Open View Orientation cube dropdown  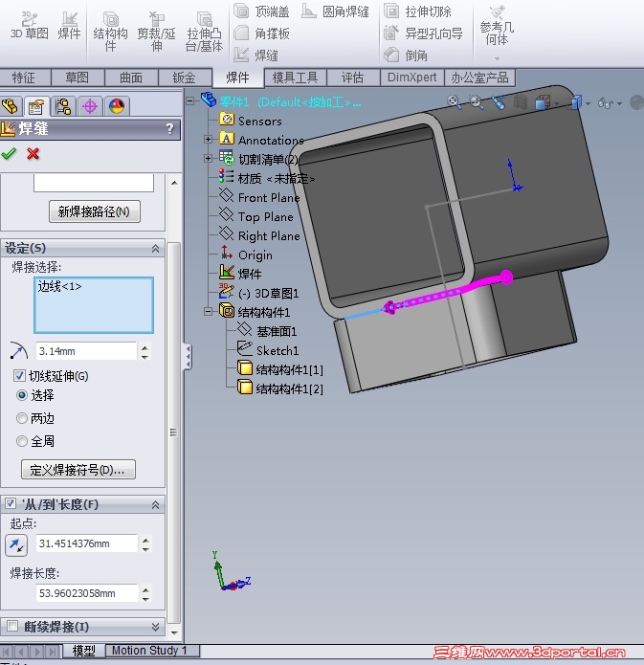pyautogui.click(x=546, y=102)
